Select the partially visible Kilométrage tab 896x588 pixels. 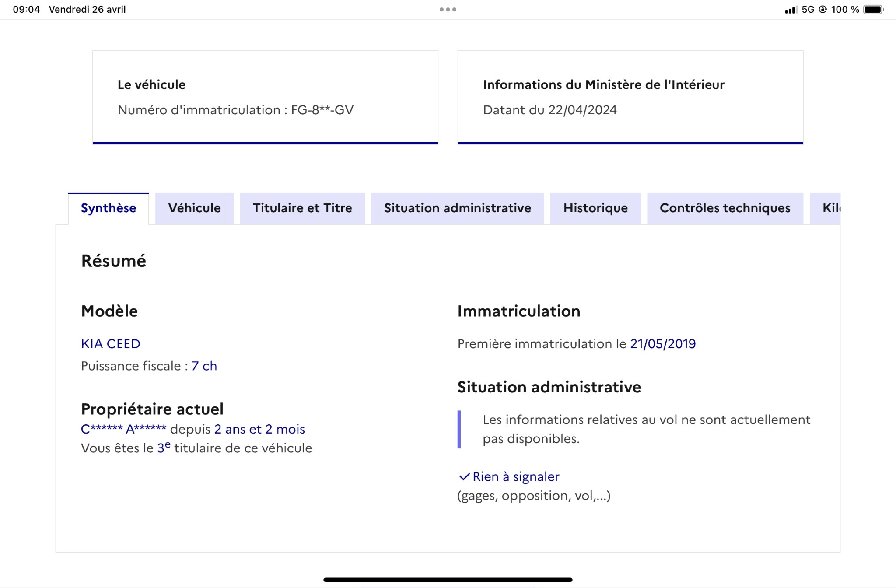click(x=825, y=208)
